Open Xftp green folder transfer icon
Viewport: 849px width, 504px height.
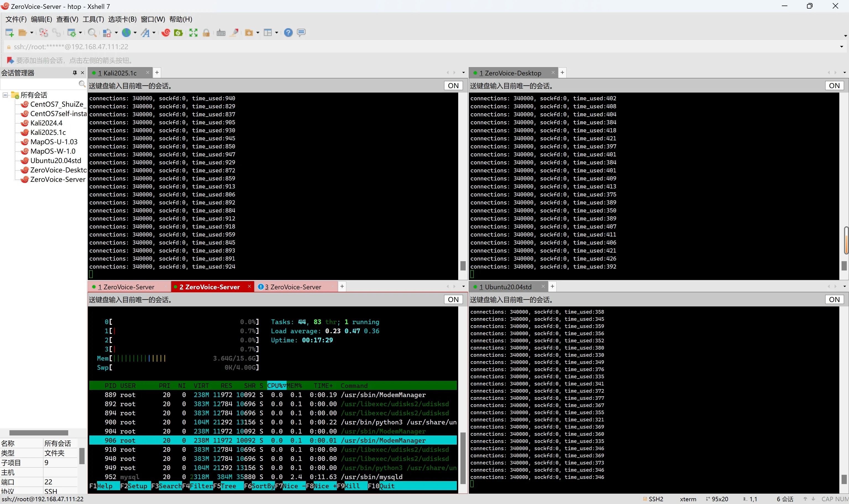pos(178,33)
